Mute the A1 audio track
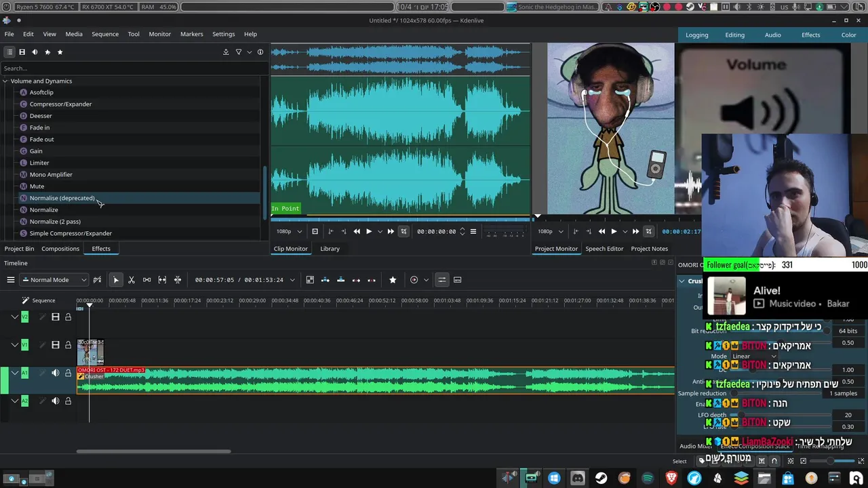The height and width of the screenshot is (488, 868). (x=56, y=373)
